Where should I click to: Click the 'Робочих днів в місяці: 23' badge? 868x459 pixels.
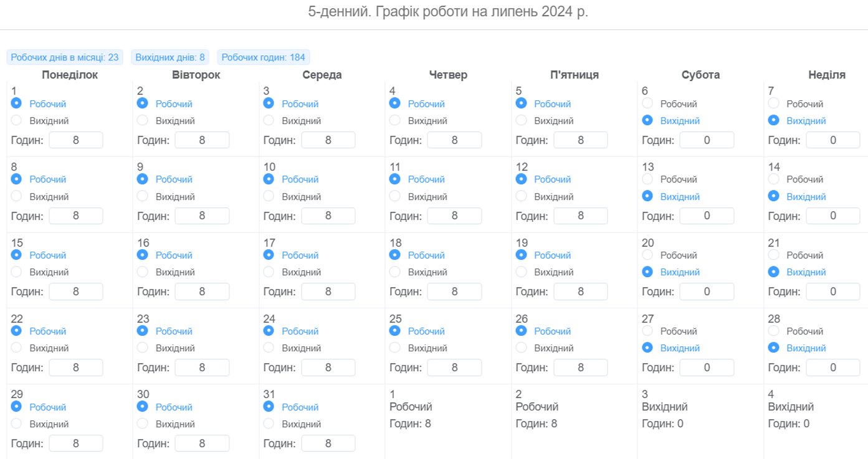(65, 57)
